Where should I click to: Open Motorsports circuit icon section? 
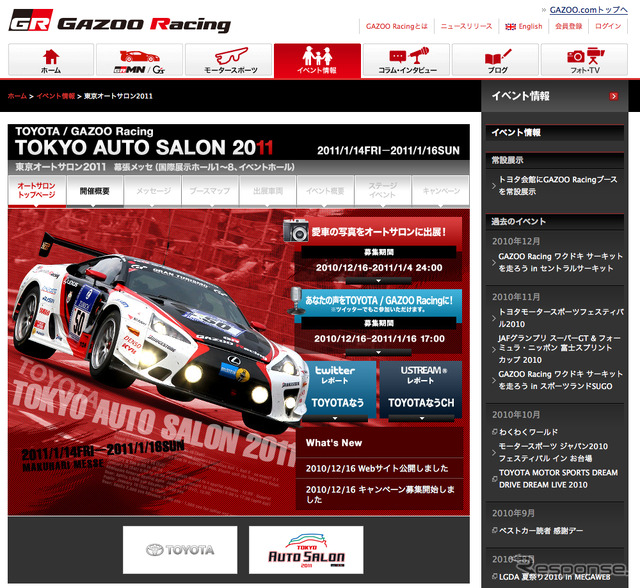(x=229, y=60)
